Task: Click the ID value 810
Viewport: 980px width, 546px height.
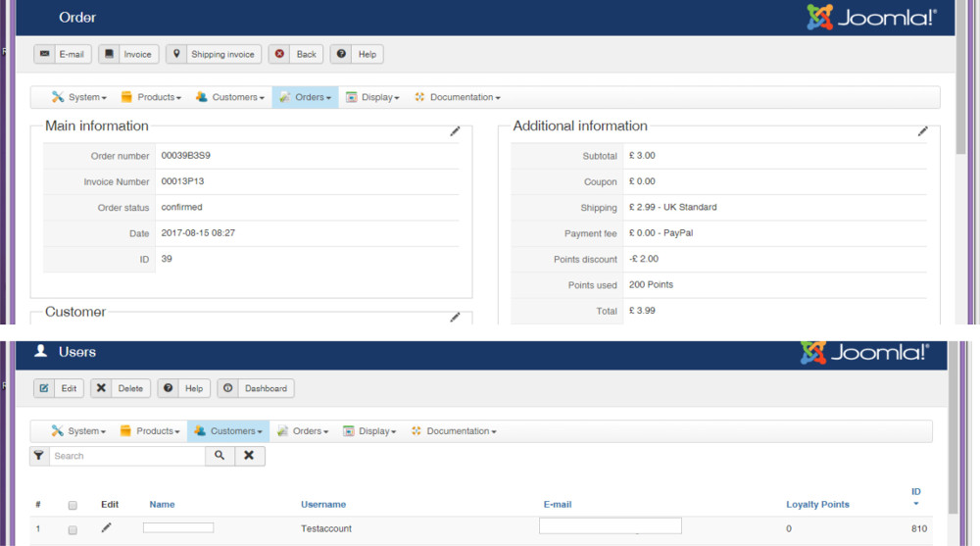Action: 919,528
